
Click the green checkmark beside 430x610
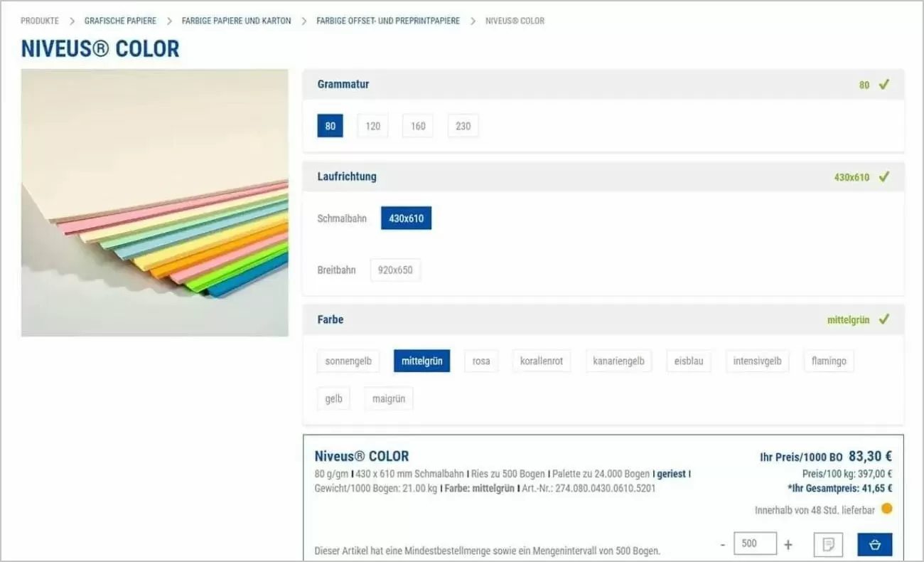click(883, 176)
